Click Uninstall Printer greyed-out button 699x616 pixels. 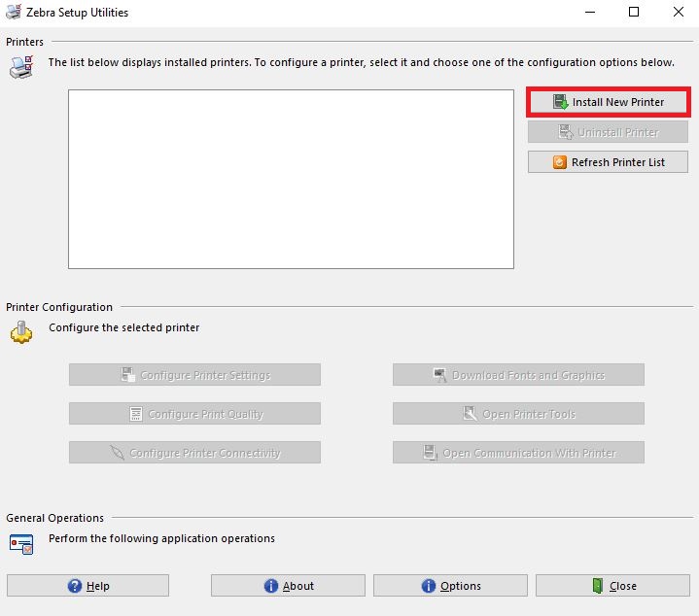[x=608, y=132]
